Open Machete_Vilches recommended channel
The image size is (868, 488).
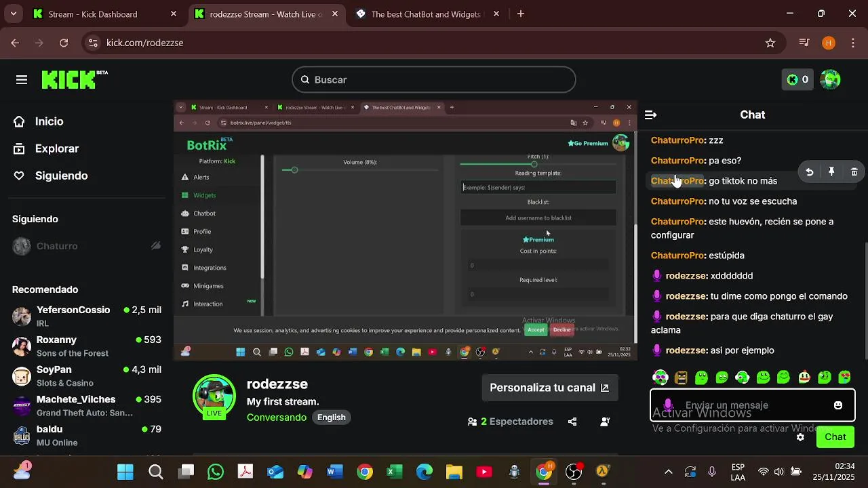pos(87,406)
